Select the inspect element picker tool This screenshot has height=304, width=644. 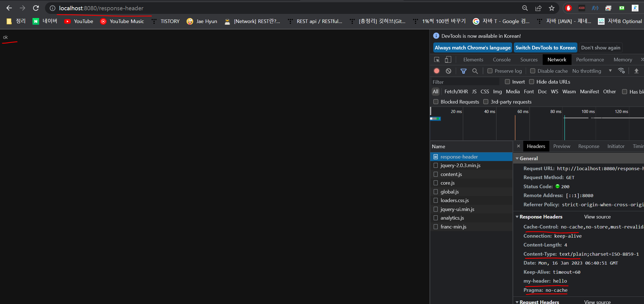[x=437, y=60]
